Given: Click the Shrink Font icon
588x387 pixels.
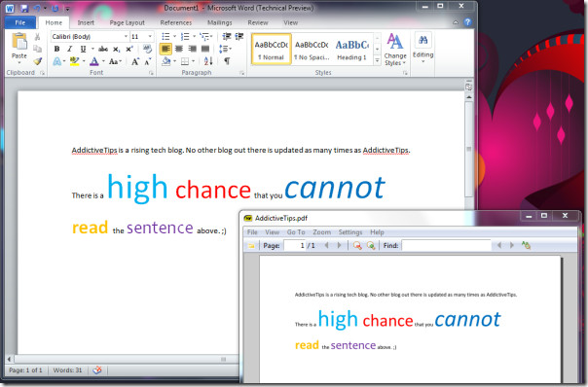Looking at the screenshot, I should 148,61.
